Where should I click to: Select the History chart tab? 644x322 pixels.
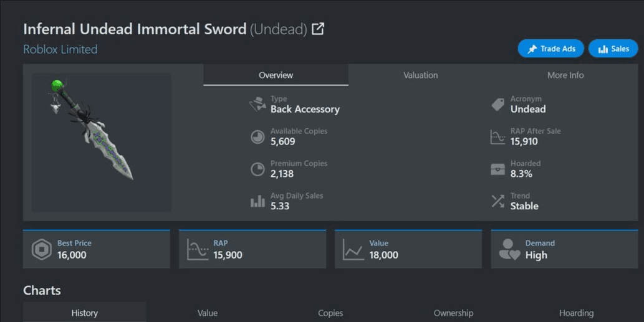click(x=85, y=313)
